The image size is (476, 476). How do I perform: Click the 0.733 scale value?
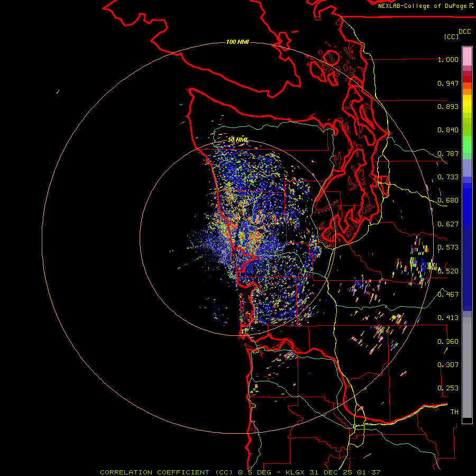coord(448,177)
